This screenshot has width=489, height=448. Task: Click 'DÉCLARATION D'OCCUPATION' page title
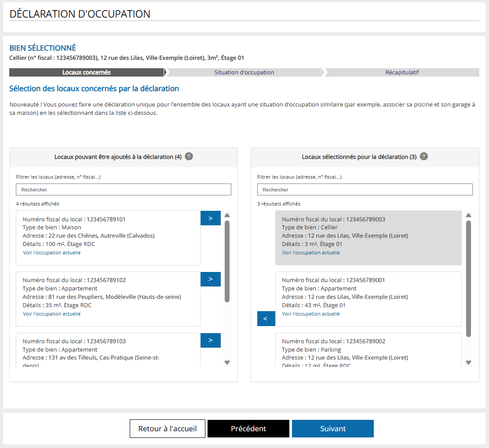(80, 14)
